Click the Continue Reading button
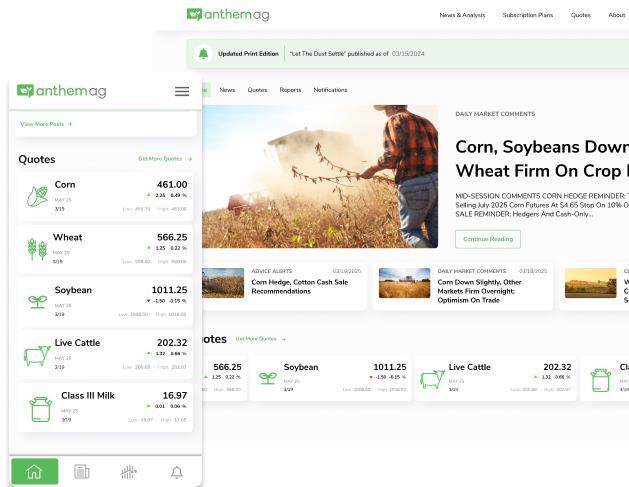Image resolution: width=629 pixels, height=487 pixels. tap(488, 239)
